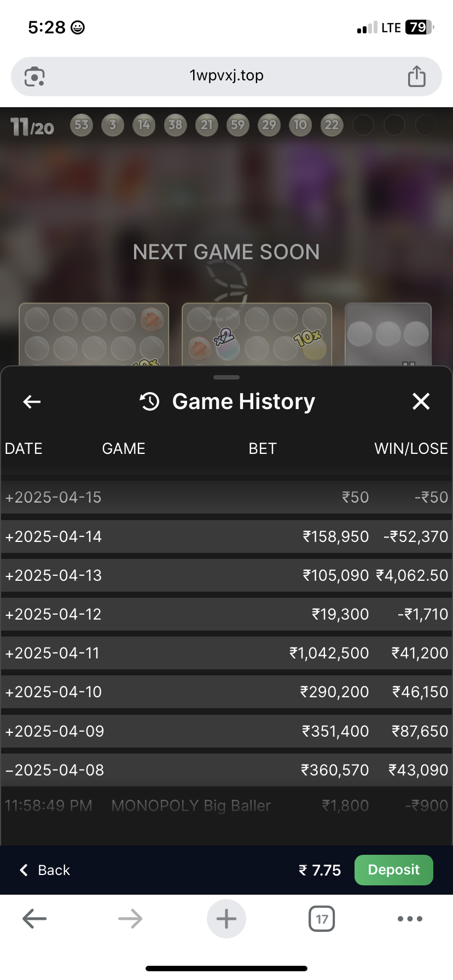Image resolution: width=453 pixels, height=980 pixels.
Task: Open the browser more options menu
Action: [410, 919]
